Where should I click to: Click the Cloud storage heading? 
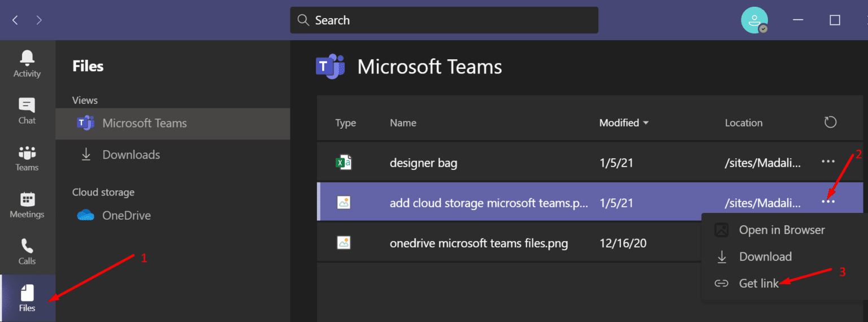pos(103,192)
